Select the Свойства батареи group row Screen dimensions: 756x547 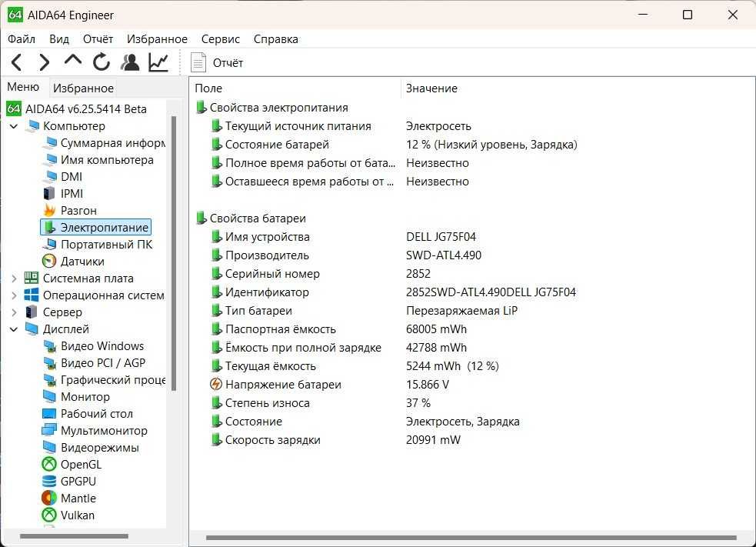coord(251,218)
